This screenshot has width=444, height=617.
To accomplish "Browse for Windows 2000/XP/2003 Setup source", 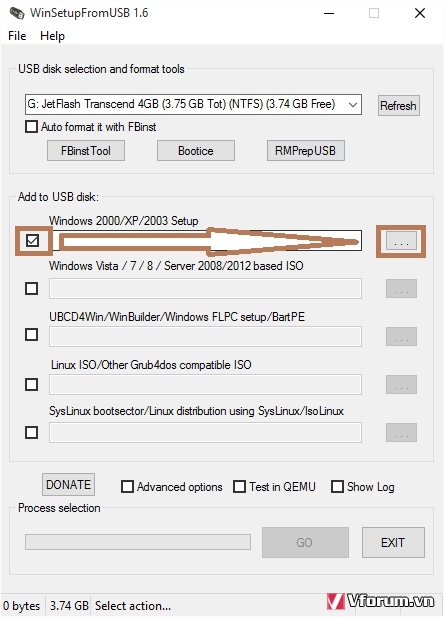I will (x=401, y=240).
